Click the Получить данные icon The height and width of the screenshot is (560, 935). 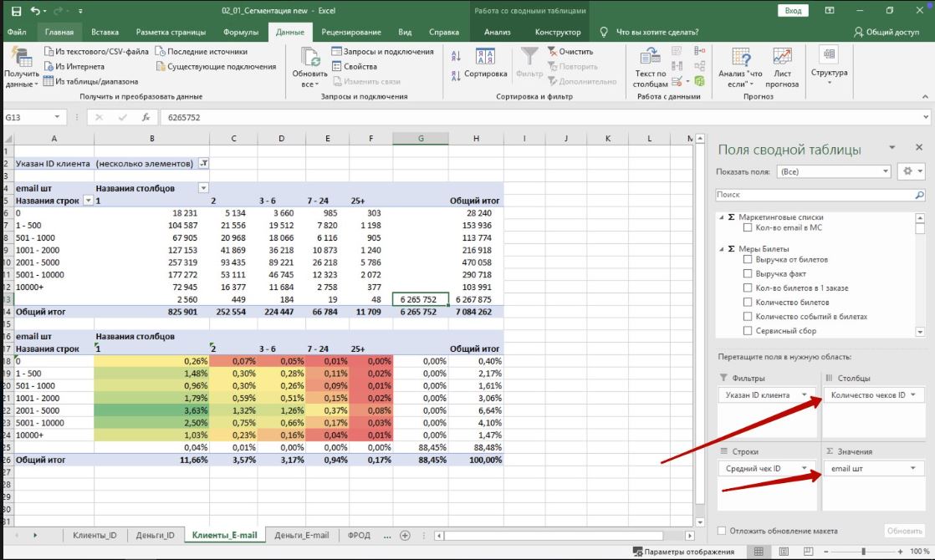coord(21,57)
